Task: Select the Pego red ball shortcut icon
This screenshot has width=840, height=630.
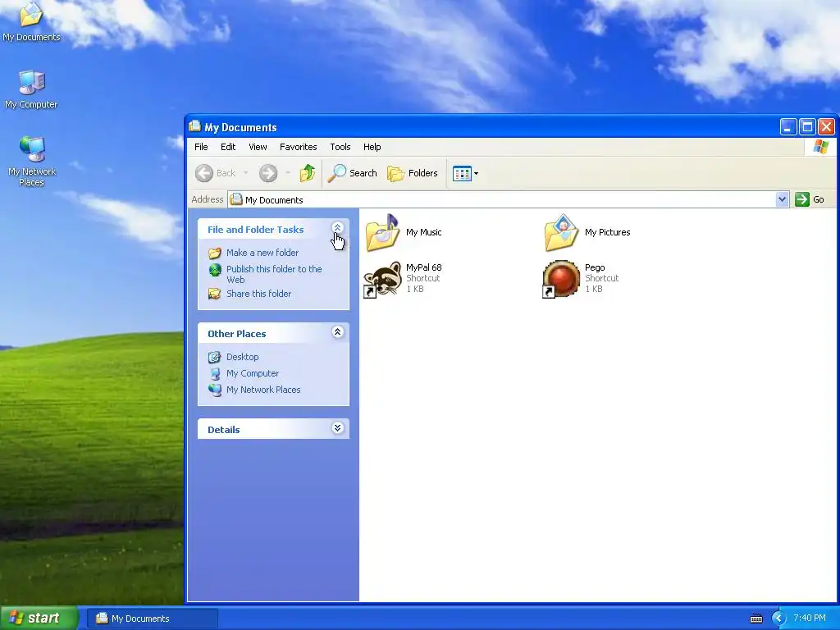Action: pyautogui.click(x=561, y=279)
